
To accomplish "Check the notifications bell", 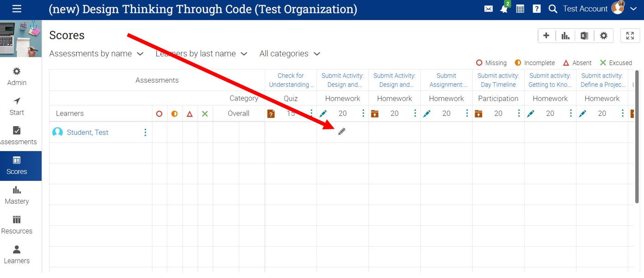I will (504, 9).
